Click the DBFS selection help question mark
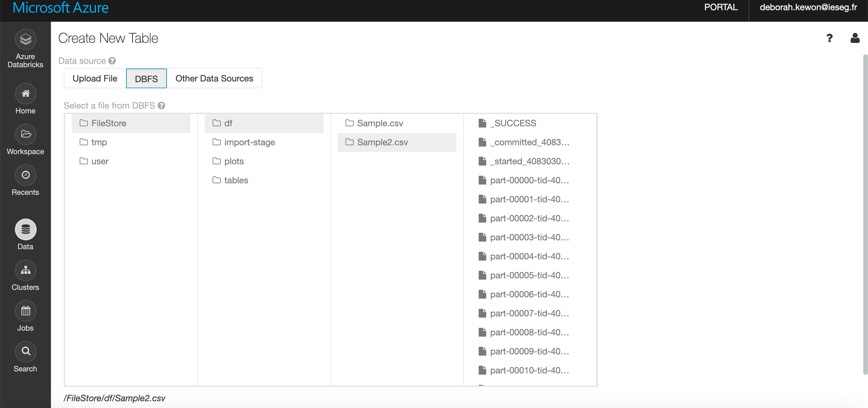 pyautogui.click(x=162, y=106)
